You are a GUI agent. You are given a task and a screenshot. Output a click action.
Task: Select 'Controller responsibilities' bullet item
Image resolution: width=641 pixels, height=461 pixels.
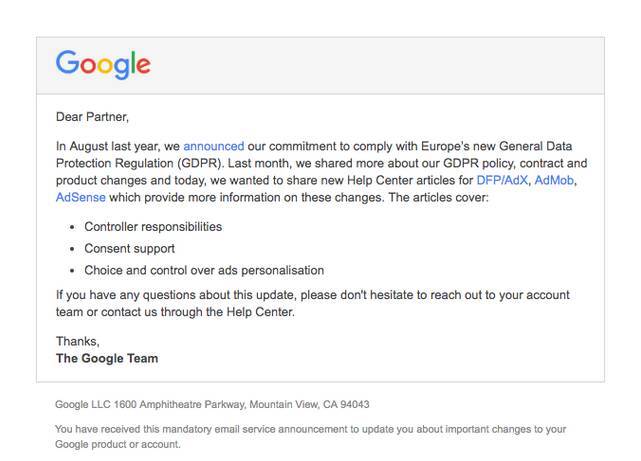pyautogui.click(x=153, y=227)
